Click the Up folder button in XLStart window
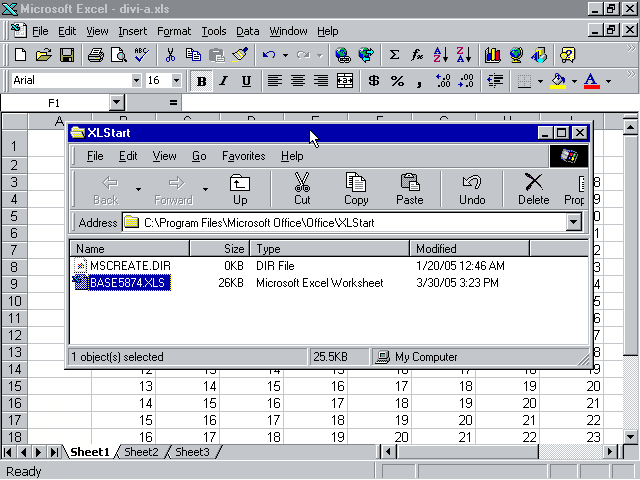The height and width of the screenshot is (480, 640). tap(240, 189)
